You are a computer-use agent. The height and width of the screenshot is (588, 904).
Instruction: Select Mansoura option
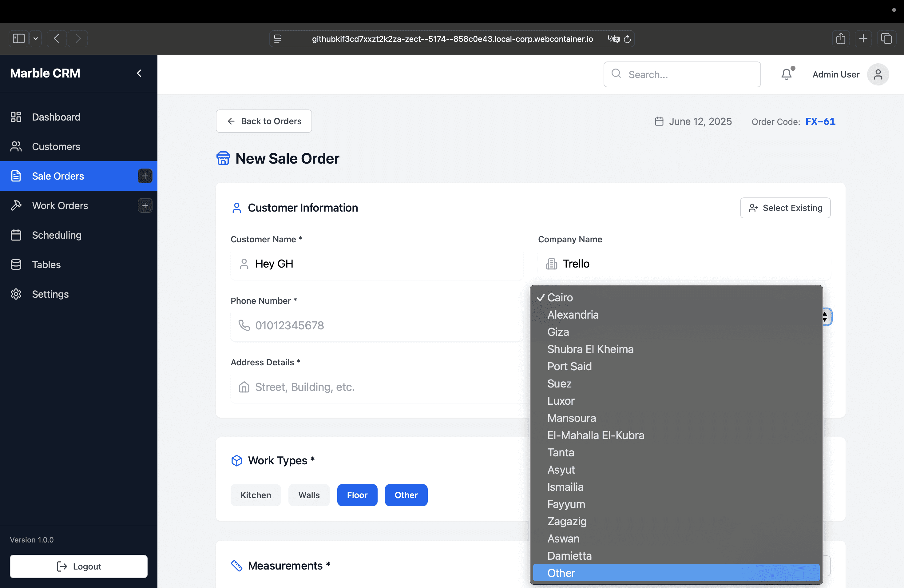point(676,418)
